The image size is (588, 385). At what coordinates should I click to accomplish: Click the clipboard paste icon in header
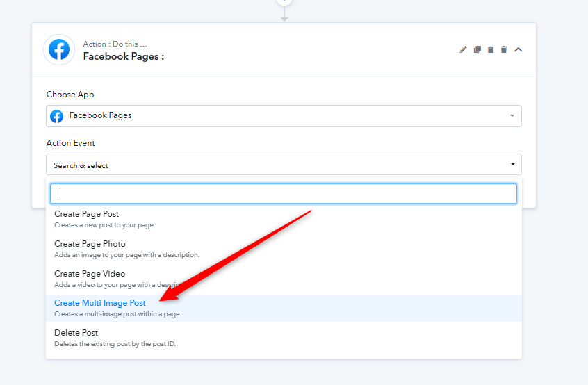[491, 49]
